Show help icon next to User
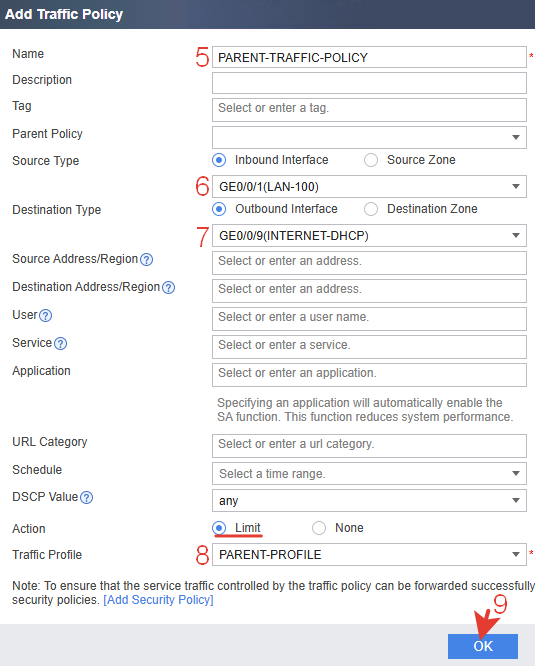535x666 pixels. coord(45,316)
